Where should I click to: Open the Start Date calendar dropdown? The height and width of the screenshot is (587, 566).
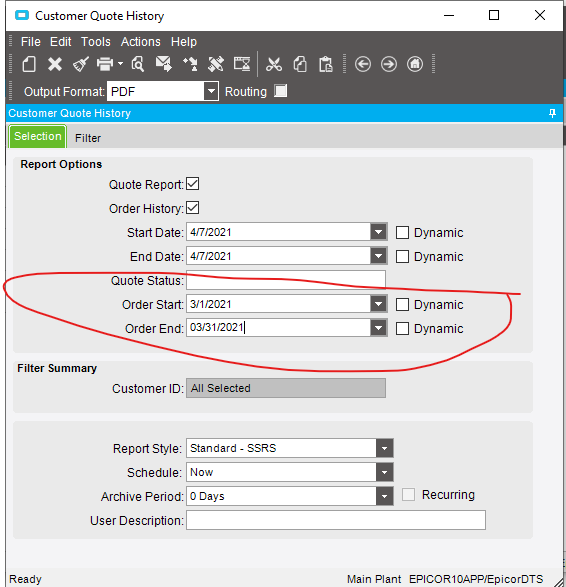click(378, 232)
